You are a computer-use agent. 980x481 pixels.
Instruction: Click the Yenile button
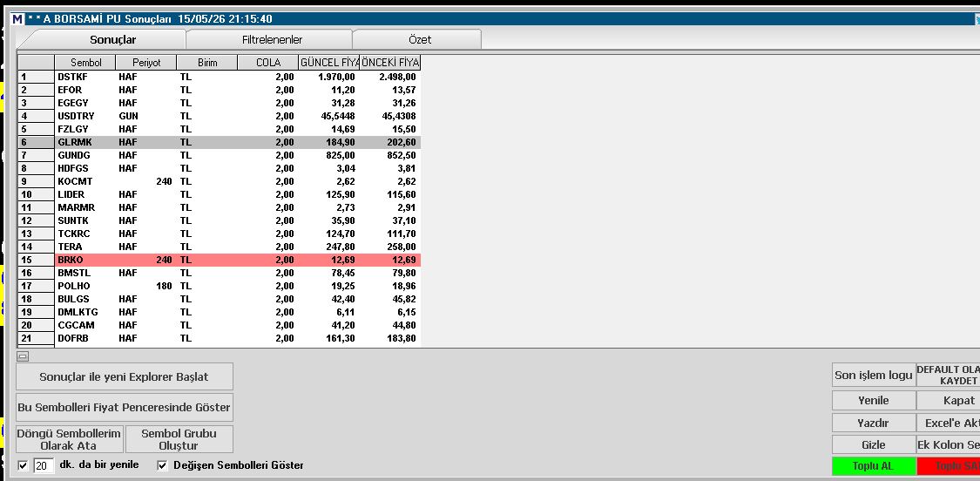pyautogui.click(x=873, y=400)
